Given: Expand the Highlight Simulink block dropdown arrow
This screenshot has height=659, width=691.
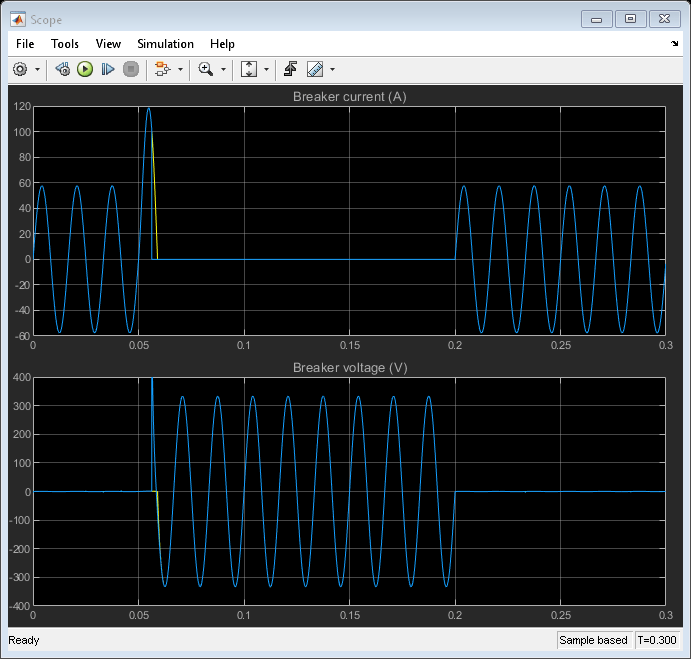Looking at the screenshot, I should pos(180,70).
